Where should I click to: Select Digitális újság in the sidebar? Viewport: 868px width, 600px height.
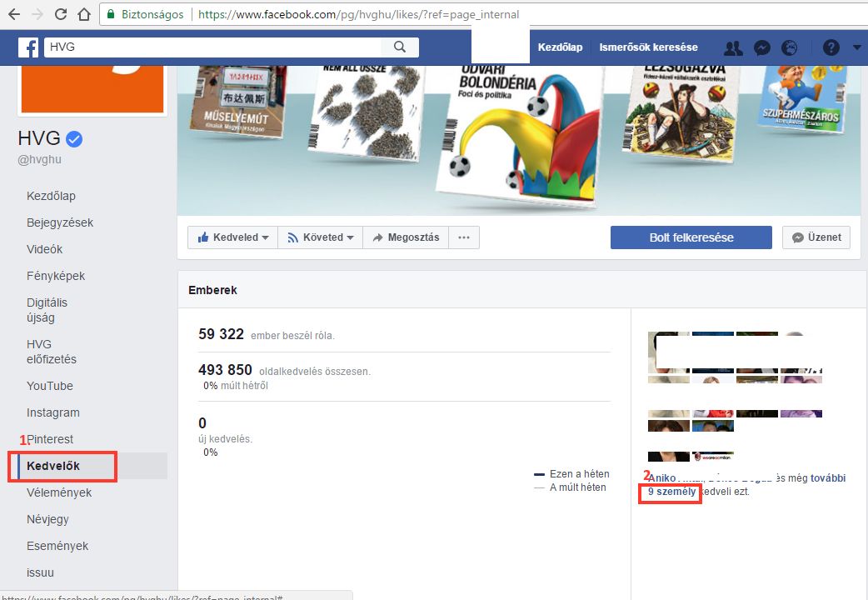(47, 310)
